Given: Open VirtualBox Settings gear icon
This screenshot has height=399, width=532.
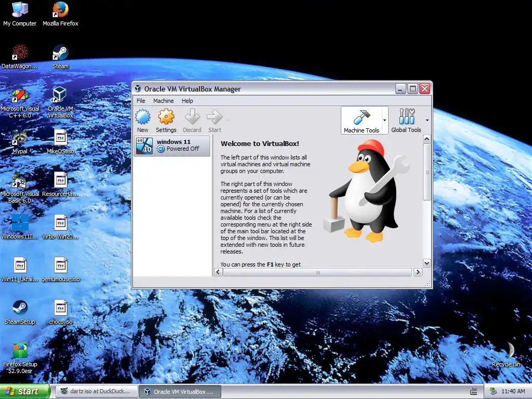Looking at the screenshot, I should (x=166, y=117).
